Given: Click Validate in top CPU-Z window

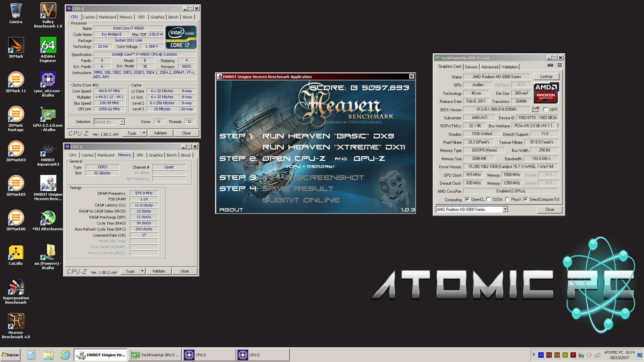Looking at the screenshot, I should (x=160, y=133).
